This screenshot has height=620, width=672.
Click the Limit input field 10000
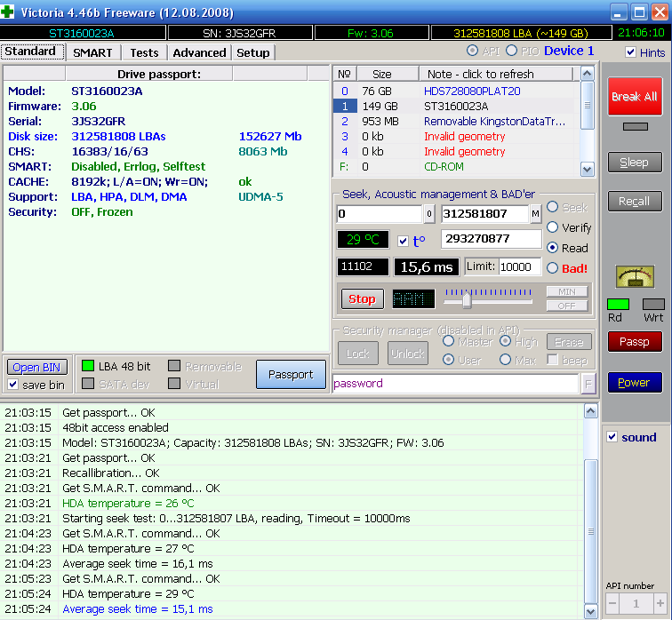coord(520,266)
